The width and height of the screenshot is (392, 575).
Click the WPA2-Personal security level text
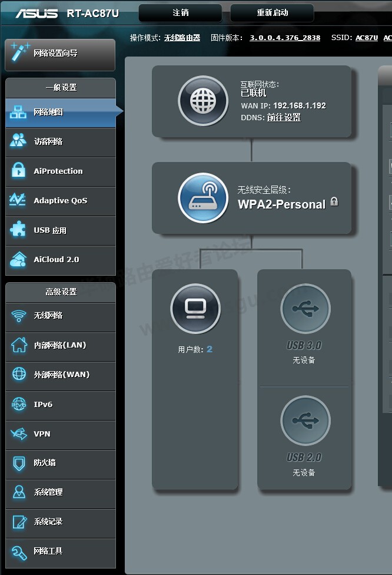click(x=281, y=204)
